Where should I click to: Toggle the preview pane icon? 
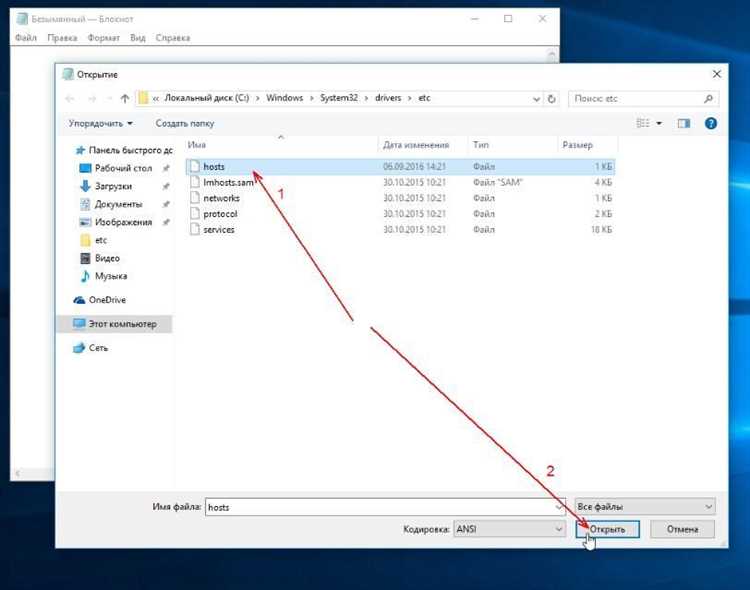pos(684,123)
